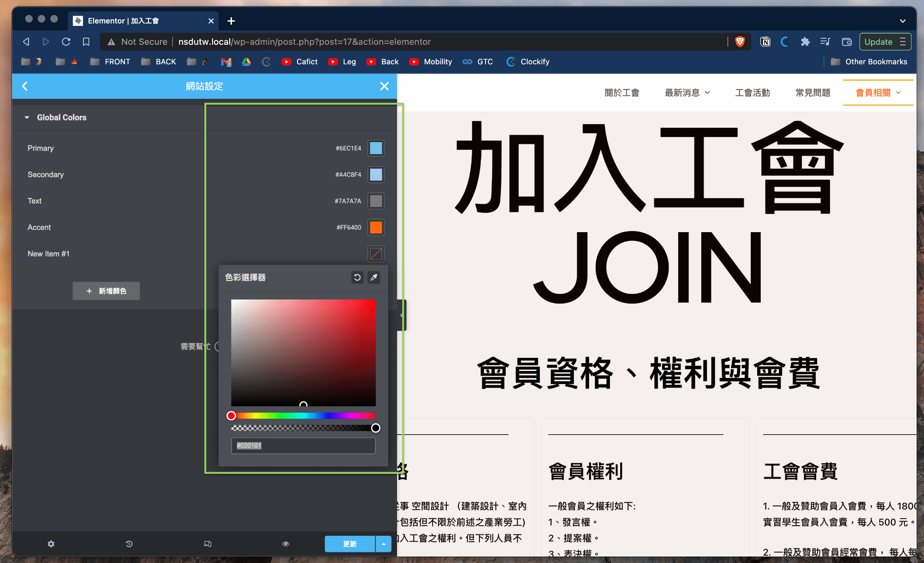924x563 pixels.
Task: Open the 最新消息 menu item
Action: pos(687,93)
